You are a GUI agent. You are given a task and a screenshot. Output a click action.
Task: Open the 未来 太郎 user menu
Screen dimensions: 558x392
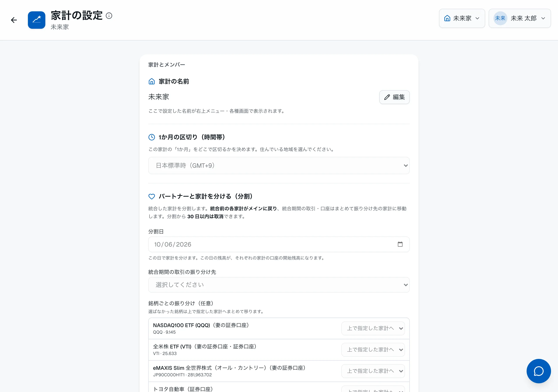[520, 18]
